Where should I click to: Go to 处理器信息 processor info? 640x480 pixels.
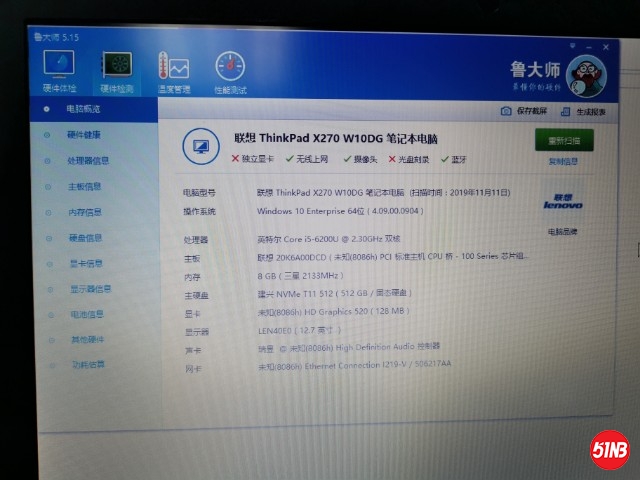(88, 160)
